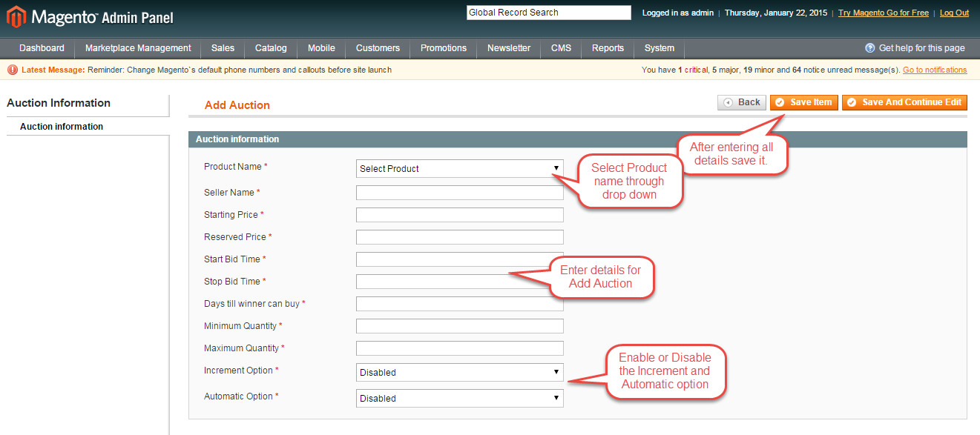
Task: Click the Magento logo icon
Action: 16,16
